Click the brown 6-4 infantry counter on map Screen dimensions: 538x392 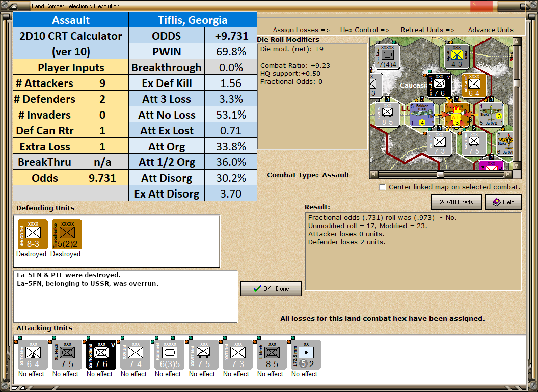(x=474, y=86)
